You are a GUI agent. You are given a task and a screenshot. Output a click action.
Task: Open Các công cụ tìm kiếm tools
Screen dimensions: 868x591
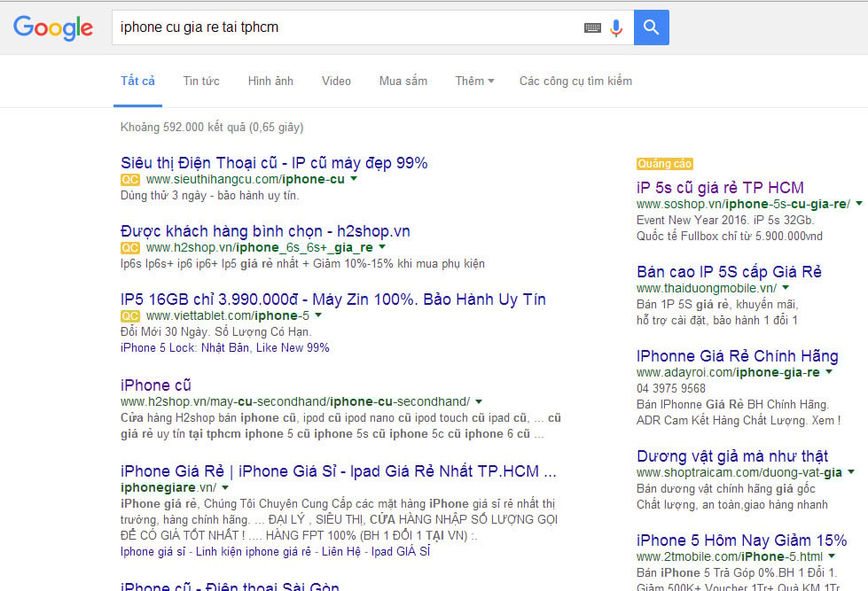[x=575, y=81]
